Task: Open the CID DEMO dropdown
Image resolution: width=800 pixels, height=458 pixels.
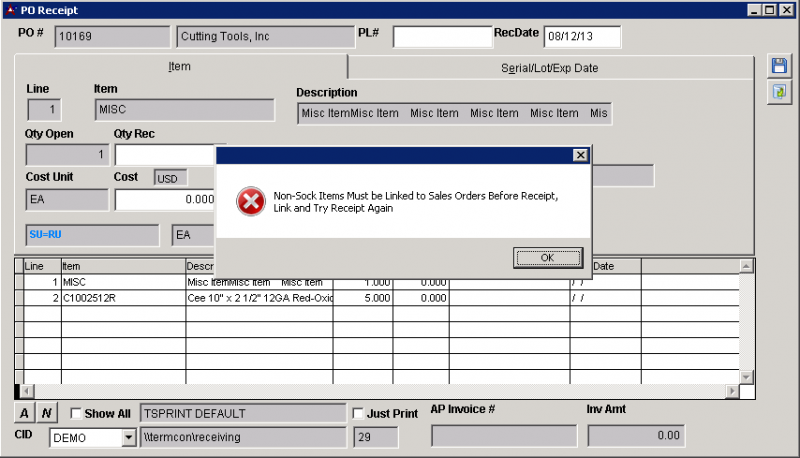Action: click(x=128, y=437)
